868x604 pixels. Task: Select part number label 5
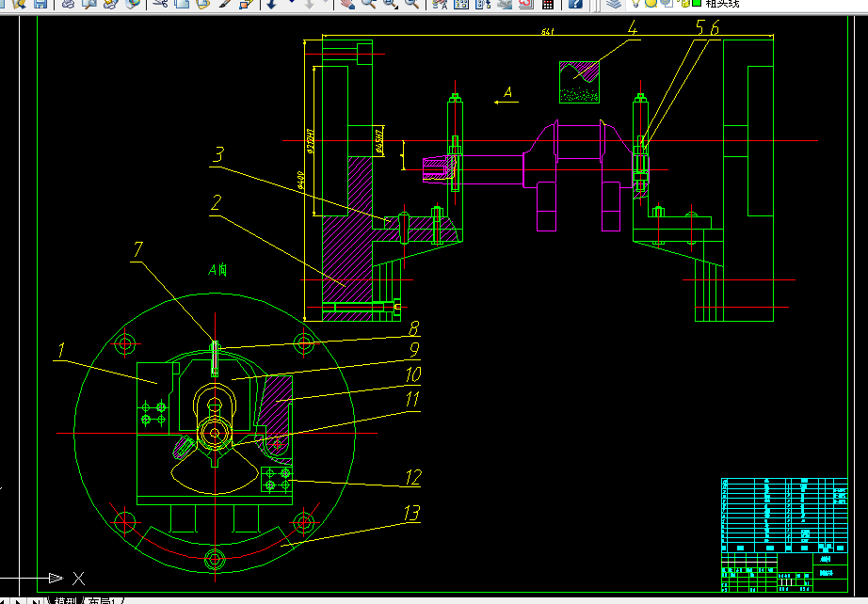[700, 27]
